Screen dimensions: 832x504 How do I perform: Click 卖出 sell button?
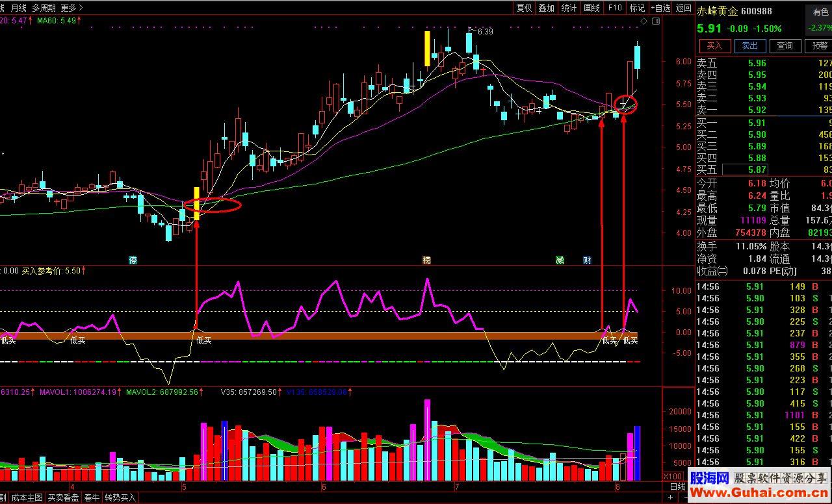coord(749,45)
